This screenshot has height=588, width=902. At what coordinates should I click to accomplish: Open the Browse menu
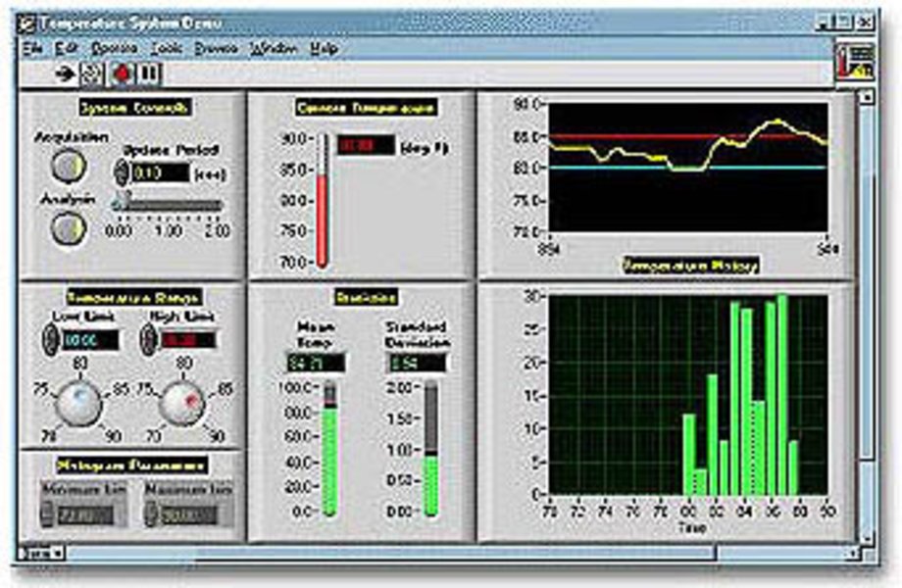216,49
